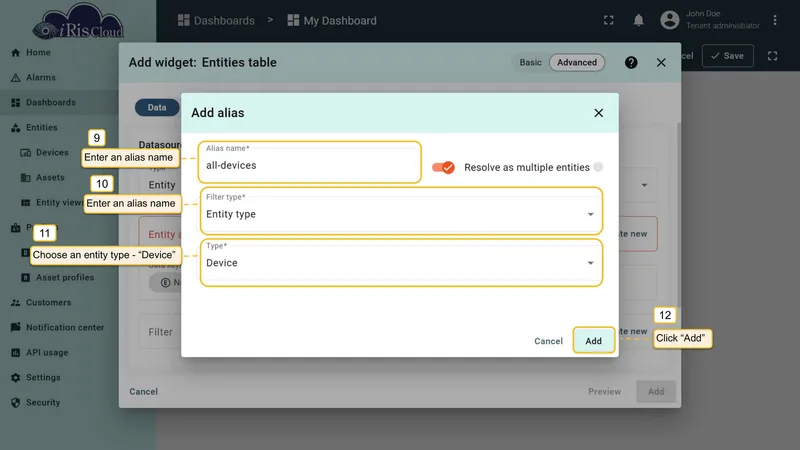Screen dimensions: 800x450
Task: Switch to Basic mode
Action: [x=531, y=62]
